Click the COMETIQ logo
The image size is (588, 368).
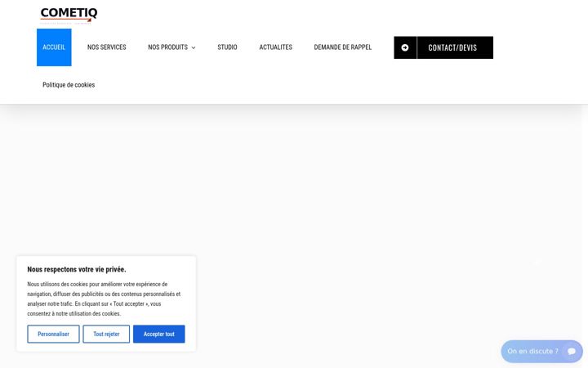click(x=69, y=16)
